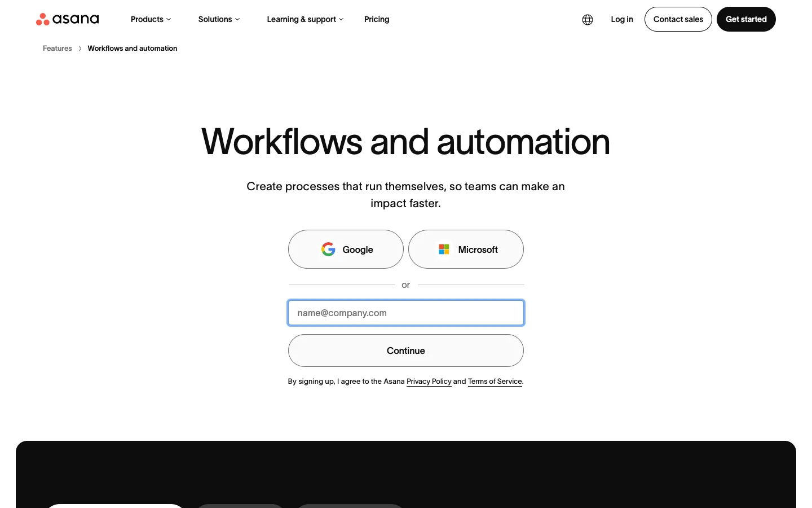Open the Pricing page
The width and height of the screenshot is (812, 508).
[377, 19]
